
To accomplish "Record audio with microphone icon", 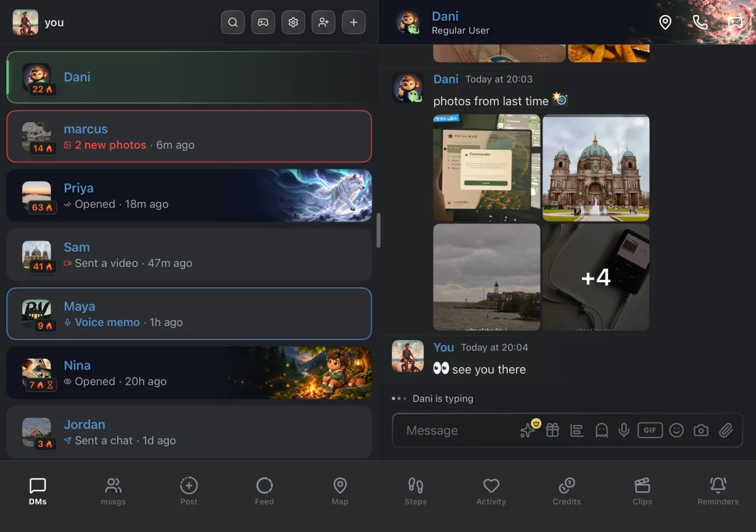I will 624,431.
